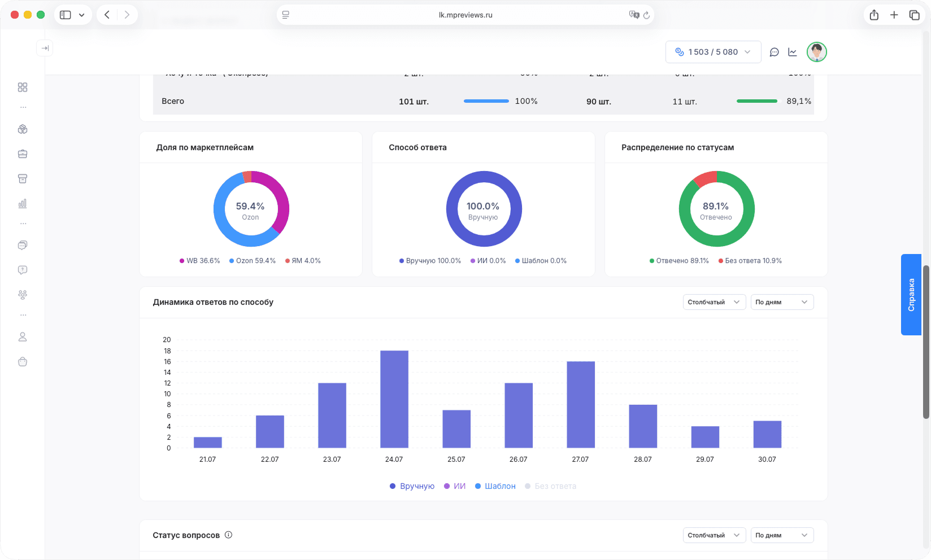Click the "Распределение по статусам" card title

click(x=678, y=147)
